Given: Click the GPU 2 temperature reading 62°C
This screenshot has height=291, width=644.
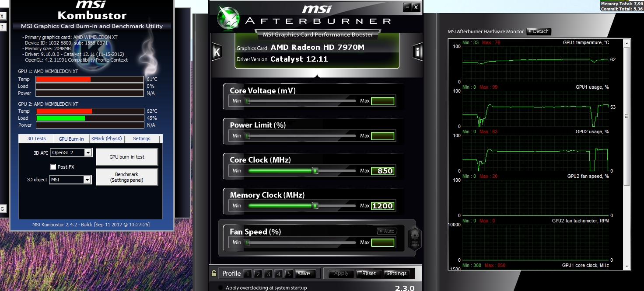Looking at the screenshot, I should pyautogui.click(x=152, y=111).
